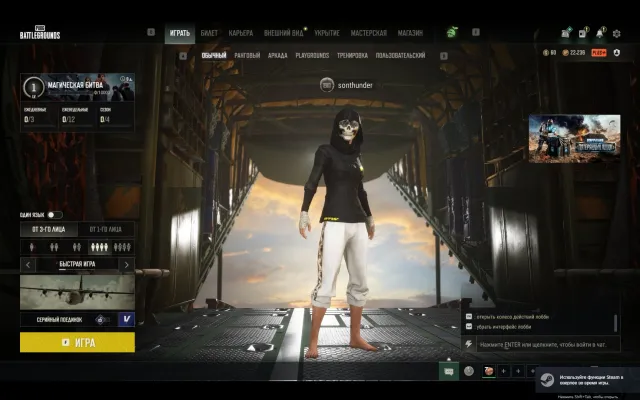Select the РАНГОВЫЙ mode sub-tab
The image size is (640, 400).
247,55
